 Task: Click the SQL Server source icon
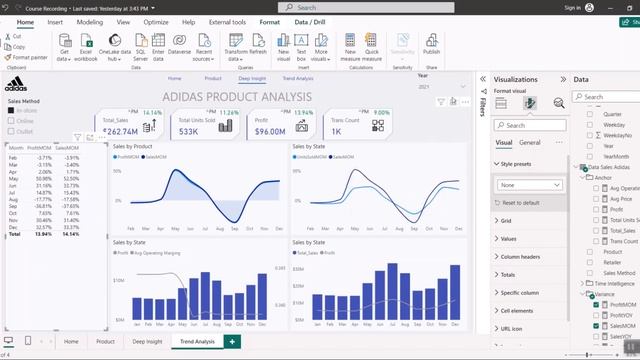pos(140,47)
